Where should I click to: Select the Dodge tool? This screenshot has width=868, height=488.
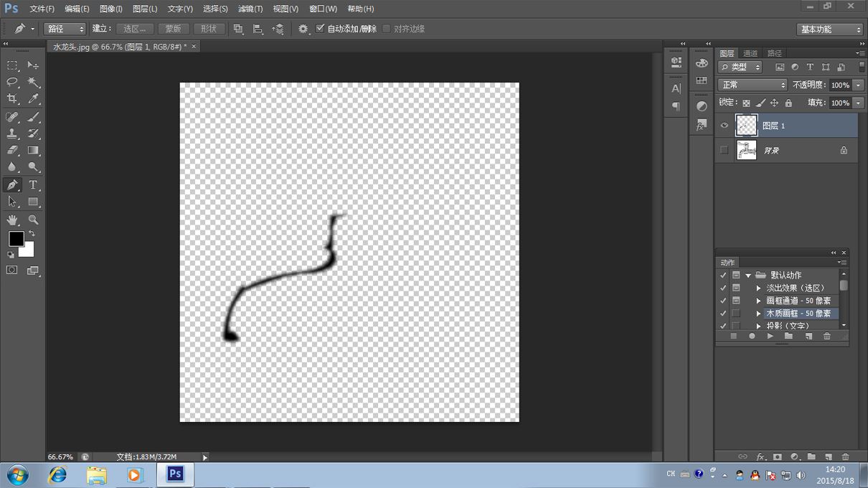[x=33, y=167]
